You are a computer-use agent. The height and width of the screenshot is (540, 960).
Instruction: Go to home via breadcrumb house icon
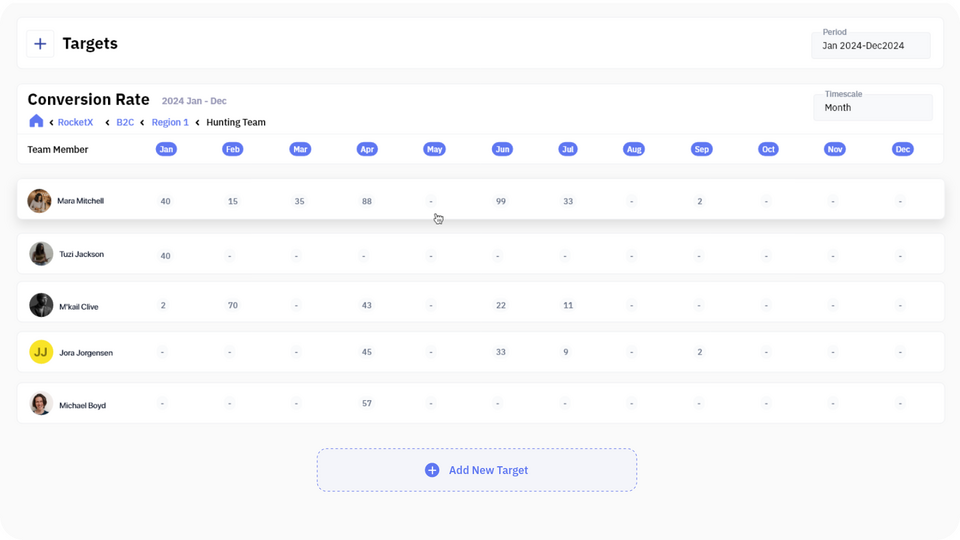[36, 121]
